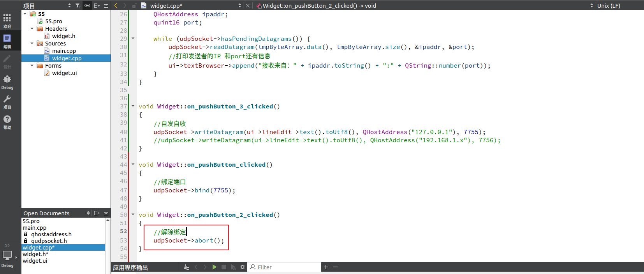Screen dimensions: 644x274
Task: Open the Help (帮助) mode
Action: 7,122
